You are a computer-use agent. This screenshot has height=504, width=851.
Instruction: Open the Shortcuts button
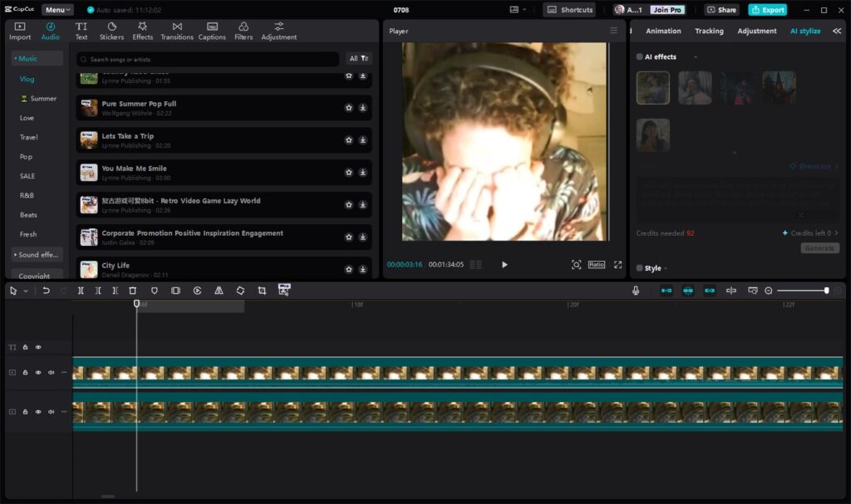(569, 10)
